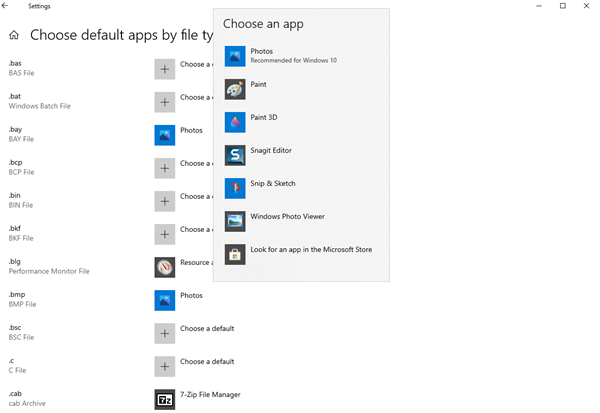Click the .bat Windows Batch File entry
This screenshot has height=413, width=600.
point(39,101)
